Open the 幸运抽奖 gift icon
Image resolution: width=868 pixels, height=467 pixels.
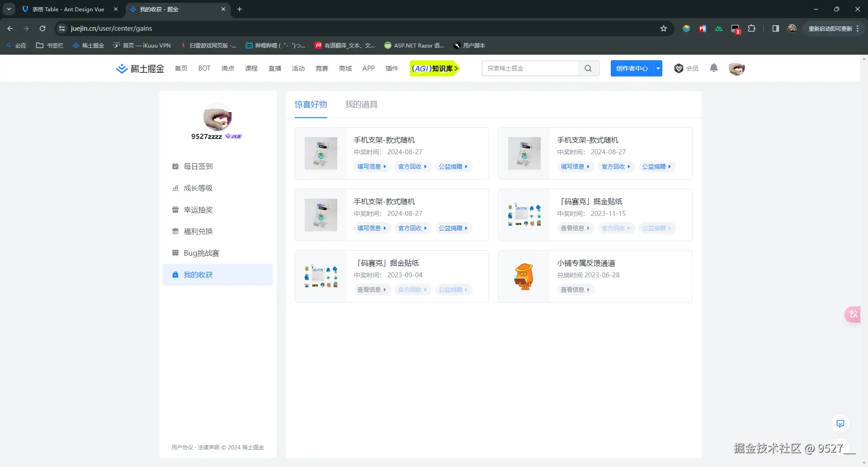(175, 210)
